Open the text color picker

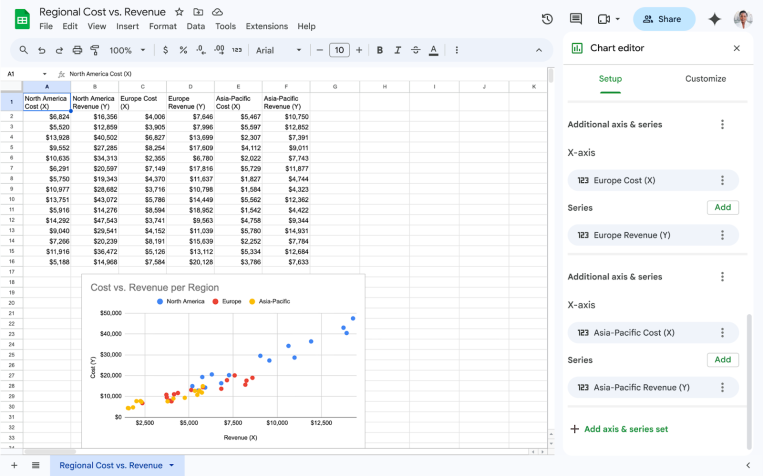tap(434, 50)
